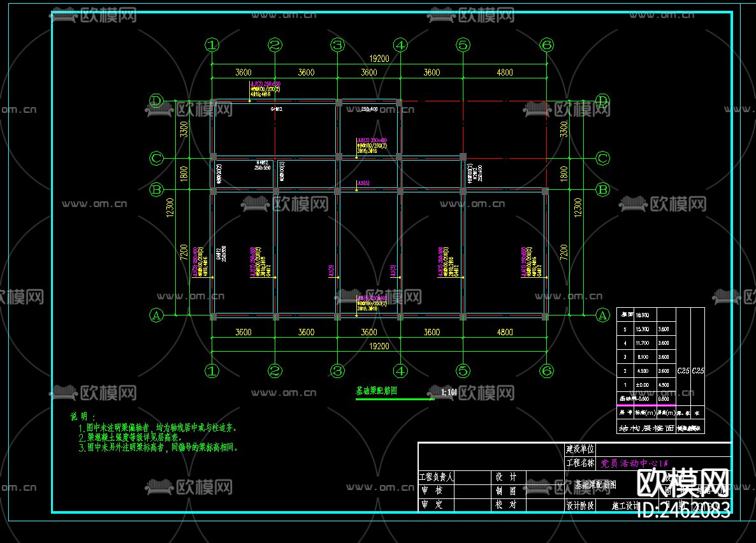Select the drawing title 基础梁配筋图 below the plan
The height and width of the screenshot is (543, 756).
pyautogui.click(x=377, y=391)
